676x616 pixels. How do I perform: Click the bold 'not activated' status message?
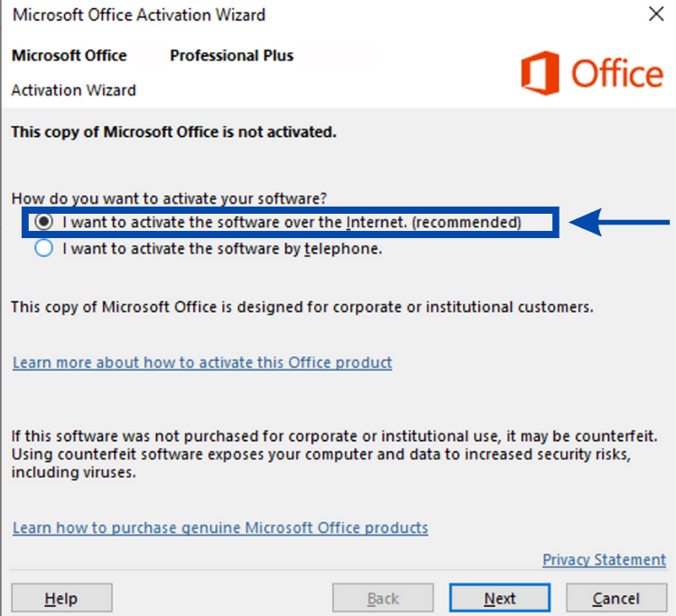[173, 132]
